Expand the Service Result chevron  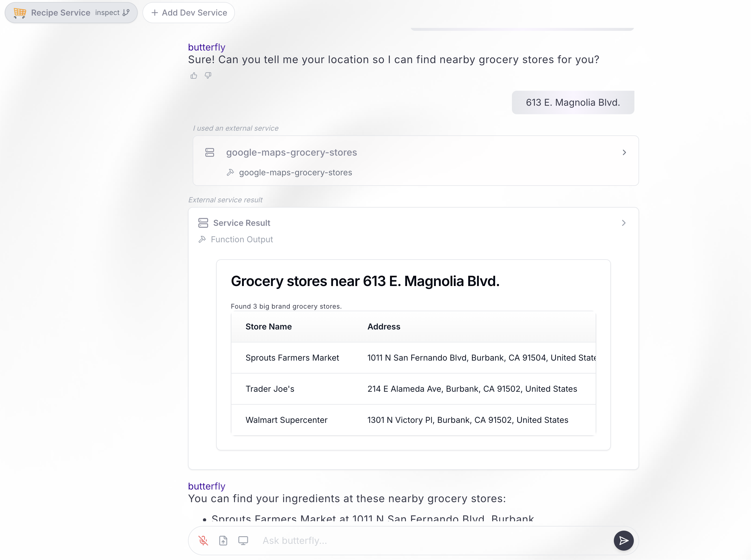pyautogui.click(x=623, y=223)
